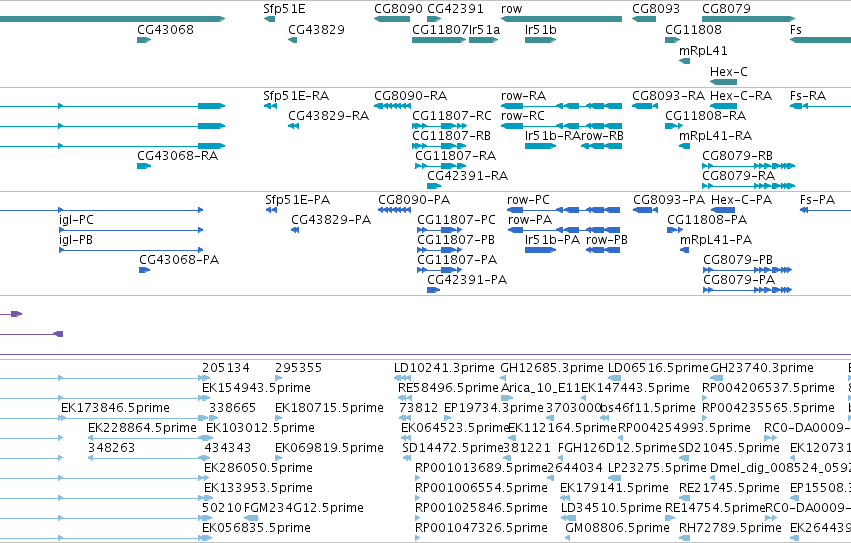
Task: Click the Fs-PA protein label
Action: point(817,200)
